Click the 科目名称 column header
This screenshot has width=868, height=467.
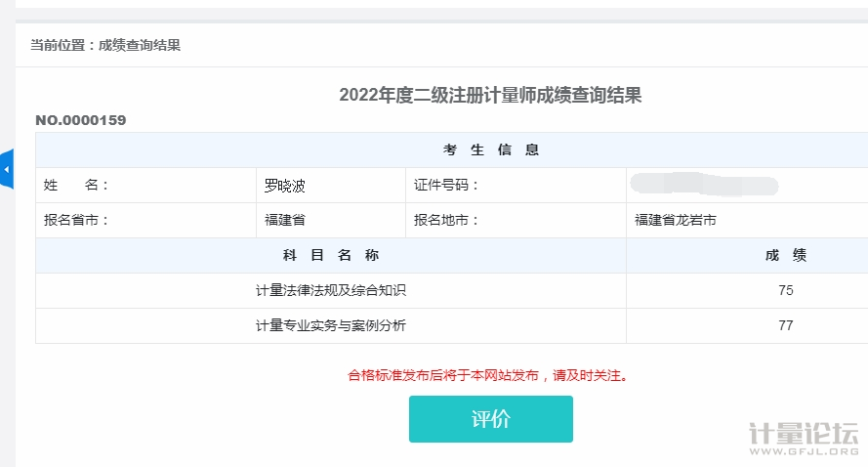coord(331,255)
